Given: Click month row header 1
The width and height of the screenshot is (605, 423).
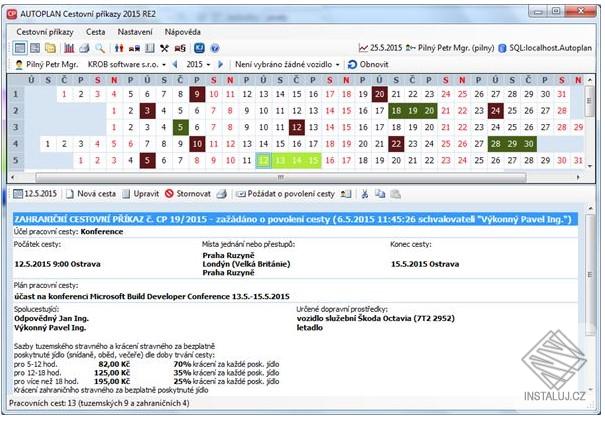Looking at the screenshot, I should pos(16,94).
